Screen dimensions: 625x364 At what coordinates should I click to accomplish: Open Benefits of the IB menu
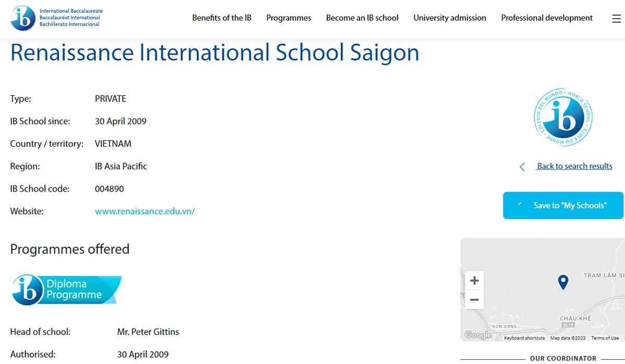pos(221,18)
